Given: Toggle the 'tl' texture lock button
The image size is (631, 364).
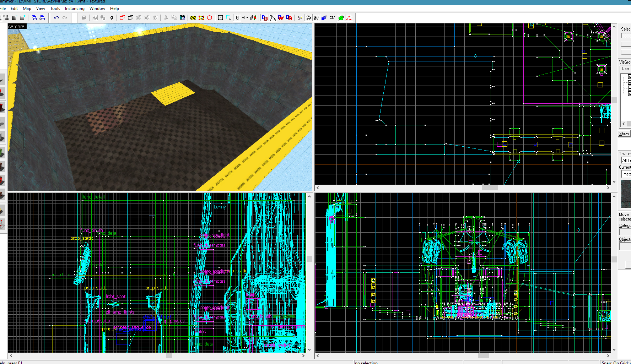Looking at the screenshot, I should click(237, 18).
